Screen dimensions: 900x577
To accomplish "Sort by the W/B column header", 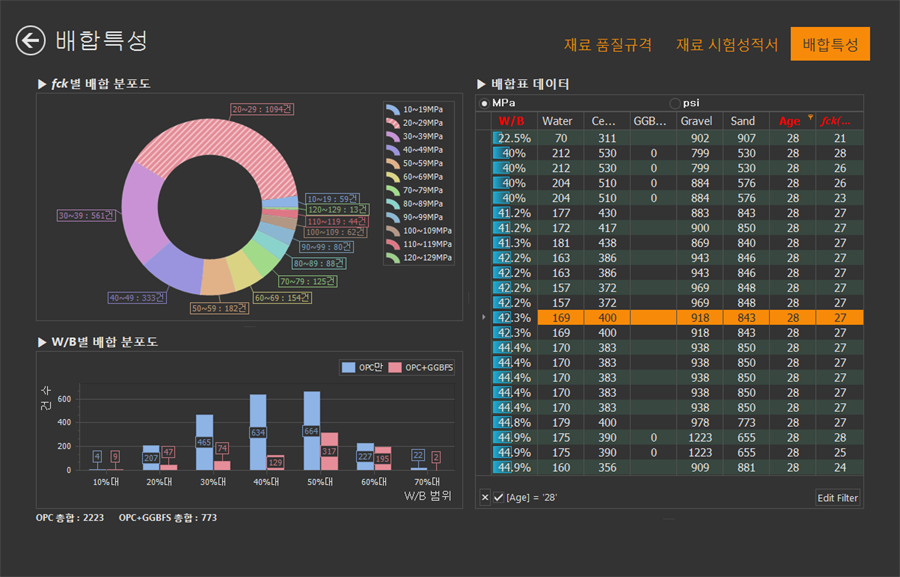I will (x=511, y=121).
